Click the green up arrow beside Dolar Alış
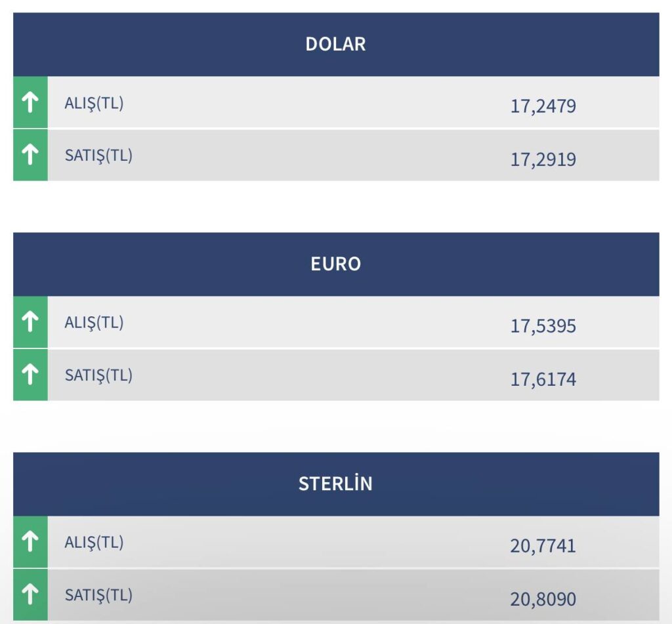This screenshot has width=672, height=624. (x=30, y=102)
